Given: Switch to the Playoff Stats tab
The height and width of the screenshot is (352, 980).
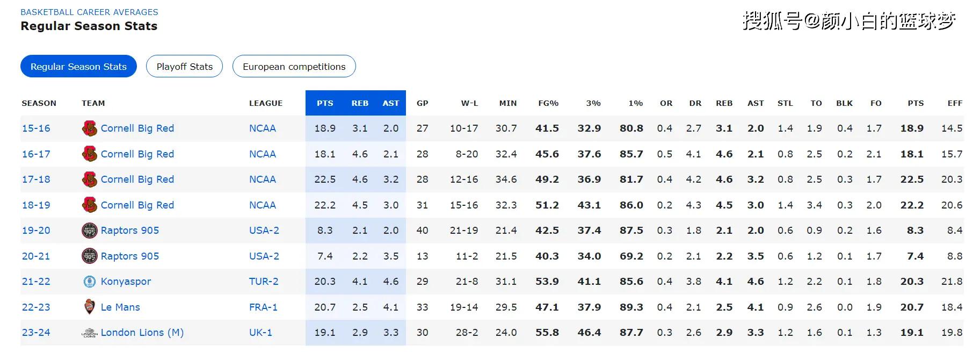Looking at the screenshot, I should point(184,67).
